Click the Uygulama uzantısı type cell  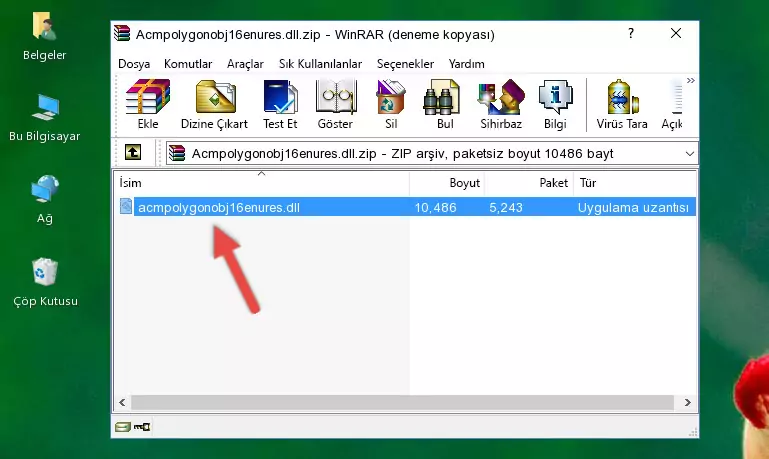point(633,207)
